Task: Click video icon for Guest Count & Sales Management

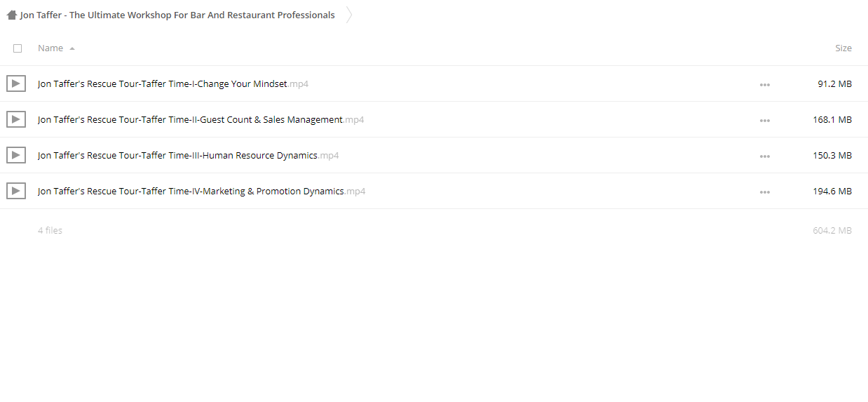Action: pyautogui.click(x=16, y=120)
